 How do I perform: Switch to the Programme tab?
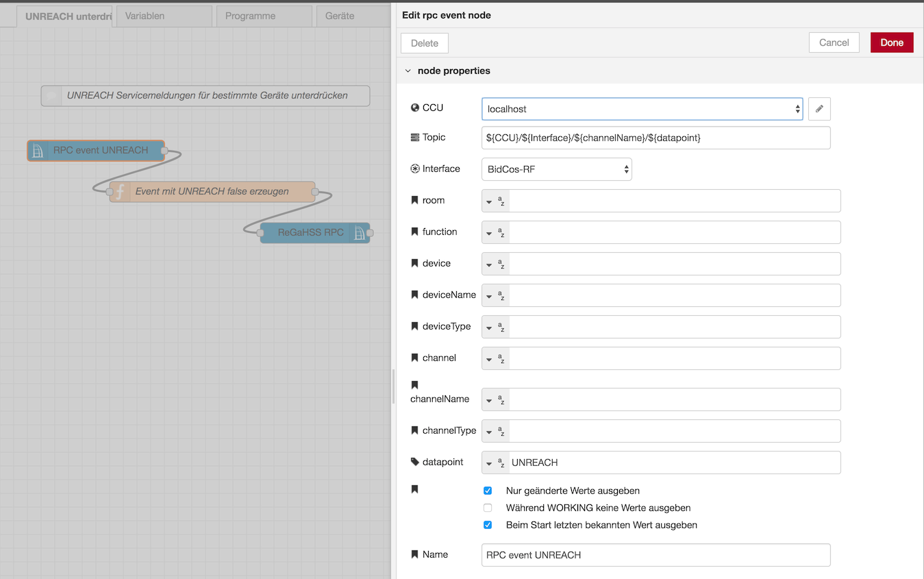[x=264, y=16]
